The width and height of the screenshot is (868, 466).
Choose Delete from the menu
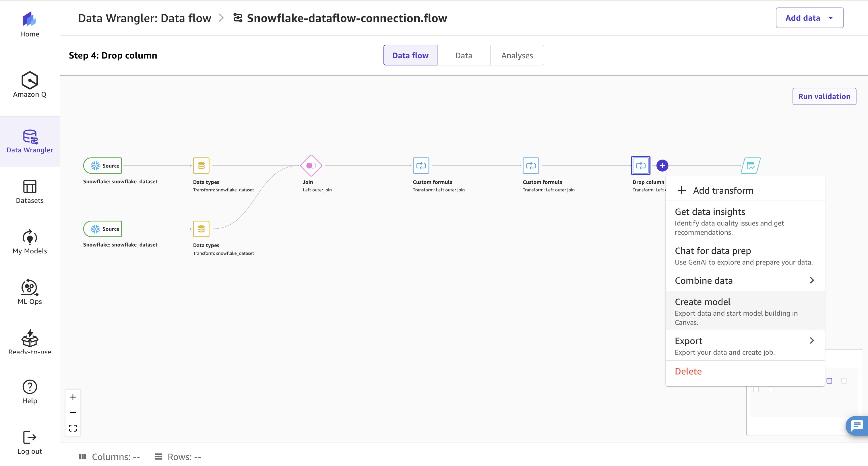pos(745,371)
